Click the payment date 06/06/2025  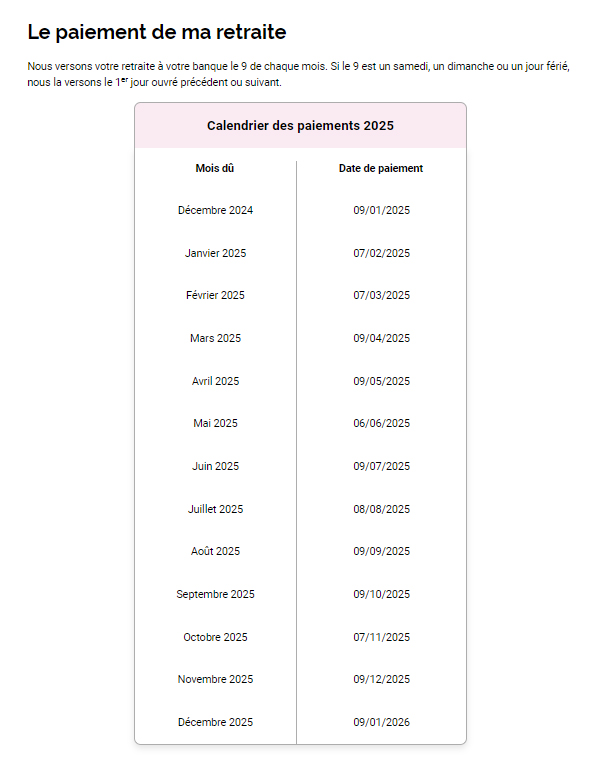[381, 423]
